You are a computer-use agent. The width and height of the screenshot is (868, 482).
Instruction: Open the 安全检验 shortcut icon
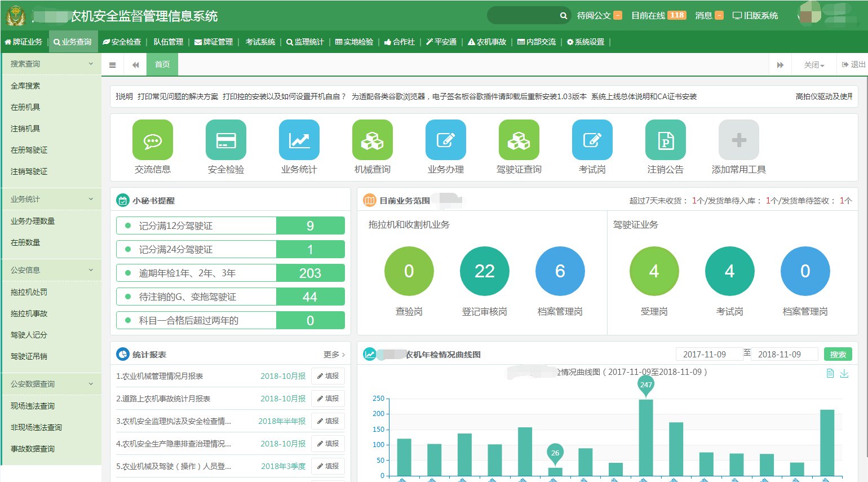click(x=225, y=140)
